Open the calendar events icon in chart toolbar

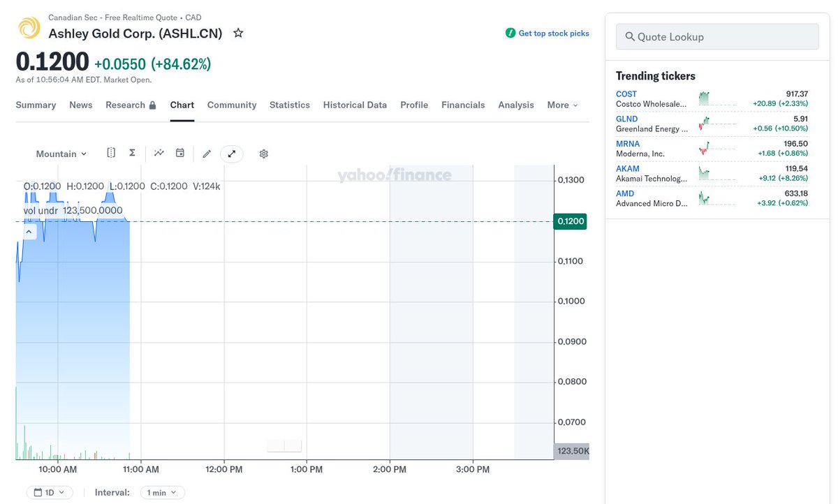179,153
